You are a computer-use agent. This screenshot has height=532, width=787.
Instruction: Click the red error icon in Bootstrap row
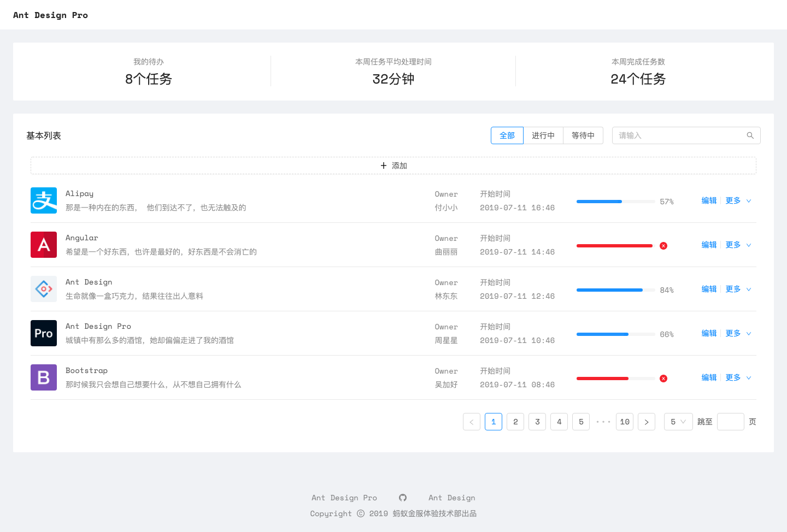pos(663,379)
